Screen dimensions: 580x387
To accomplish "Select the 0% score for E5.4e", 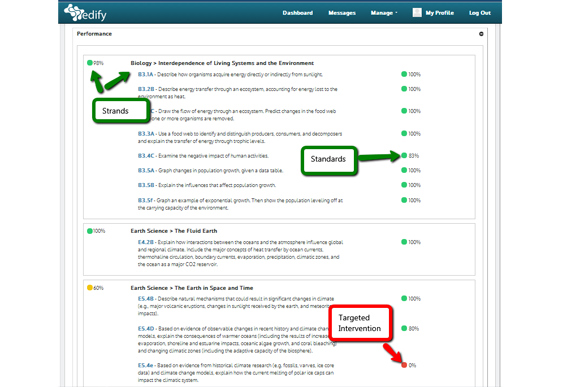I will (x=412, y=365).
